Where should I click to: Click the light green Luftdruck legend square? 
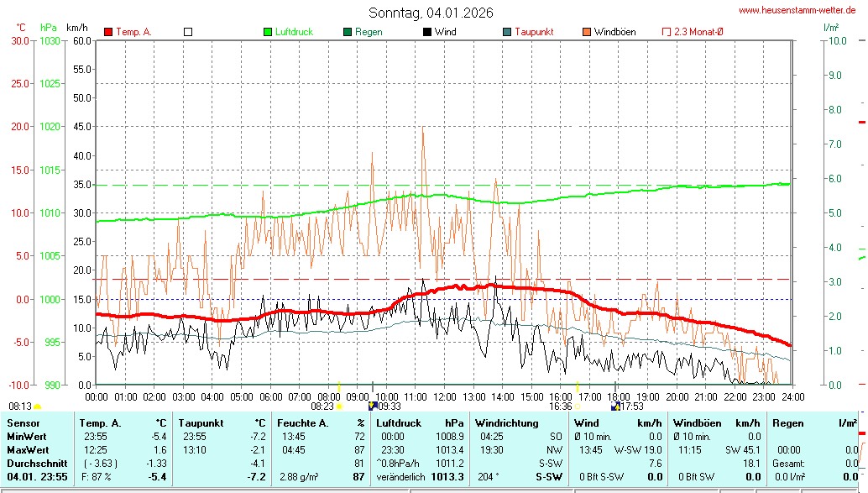[x=268, y=32]
